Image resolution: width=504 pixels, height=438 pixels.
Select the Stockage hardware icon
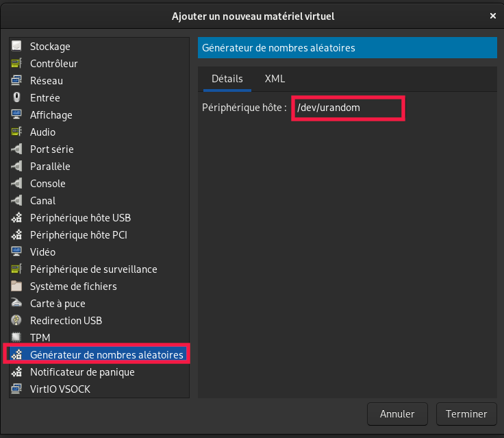(17, 47)
